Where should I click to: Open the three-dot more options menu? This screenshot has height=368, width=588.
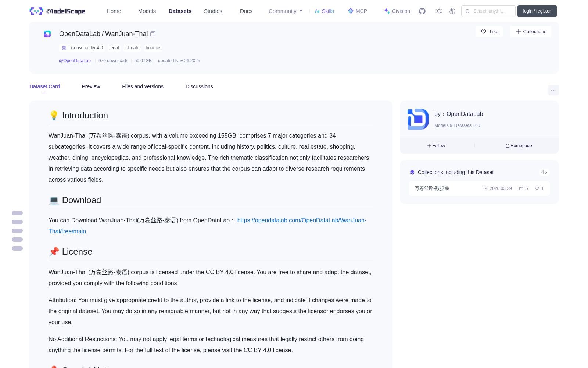click(x=553, y=90)
